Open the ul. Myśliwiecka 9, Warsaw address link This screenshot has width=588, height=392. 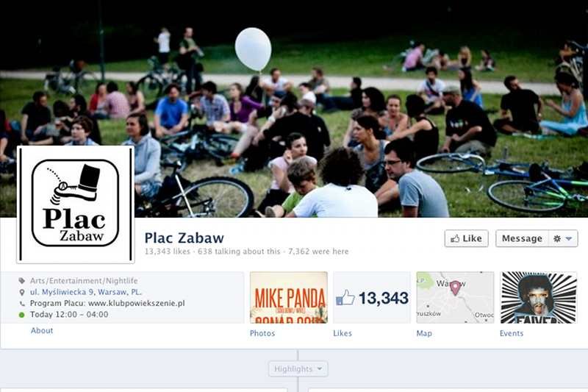click(x=86, y=292)
